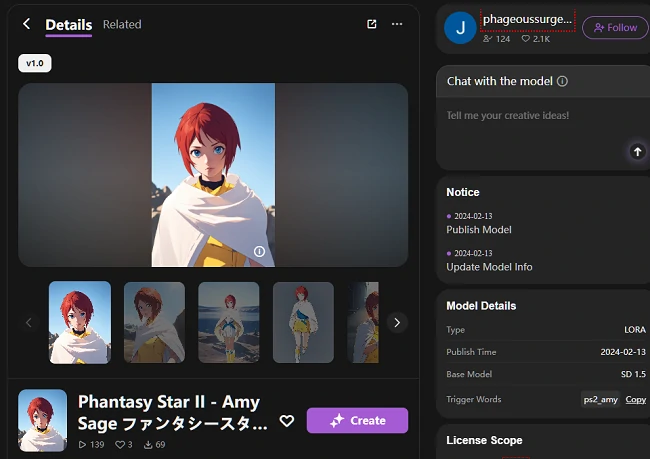Screen dimensions: 650x459
Task: Open the phageoussurge profile name
Action: [527, 19]
